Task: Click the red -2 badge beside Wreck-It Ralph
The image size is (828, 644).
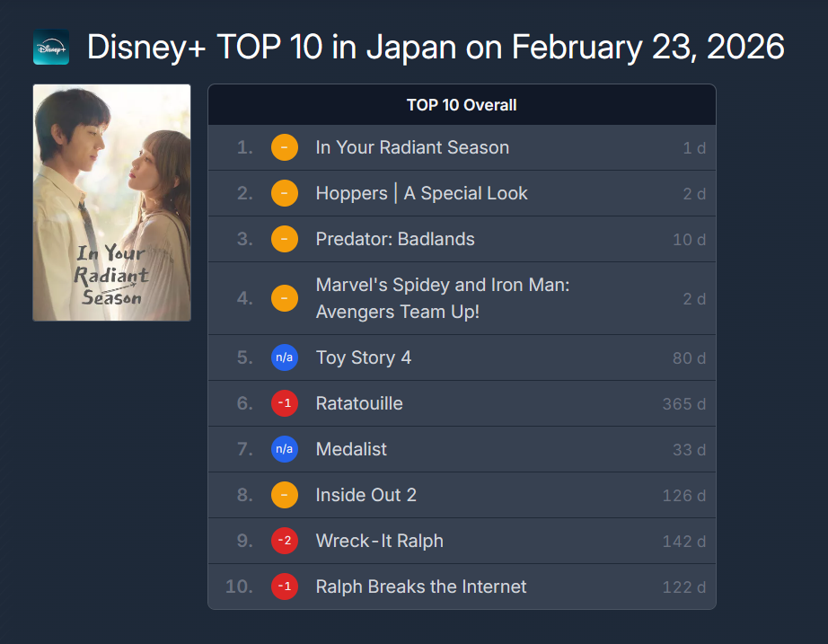Action: (285, 541)
